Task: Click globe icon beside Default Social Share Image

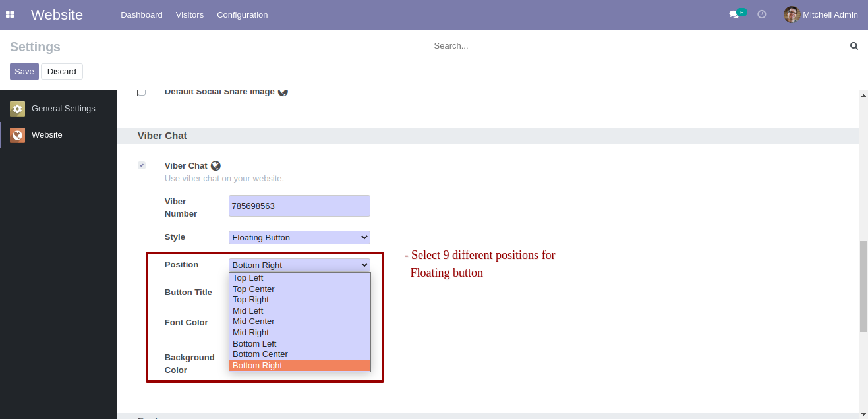Action: pos(283,92)
